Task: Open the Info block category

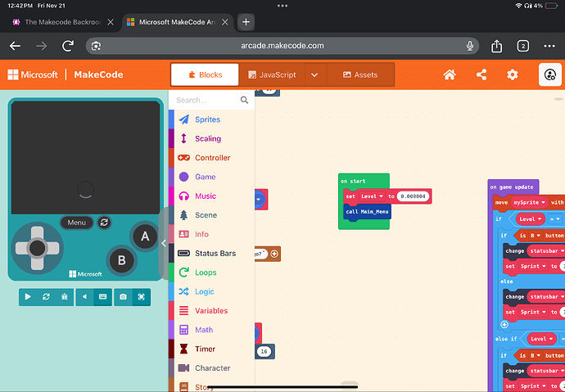Action: [x=211, y=234]
